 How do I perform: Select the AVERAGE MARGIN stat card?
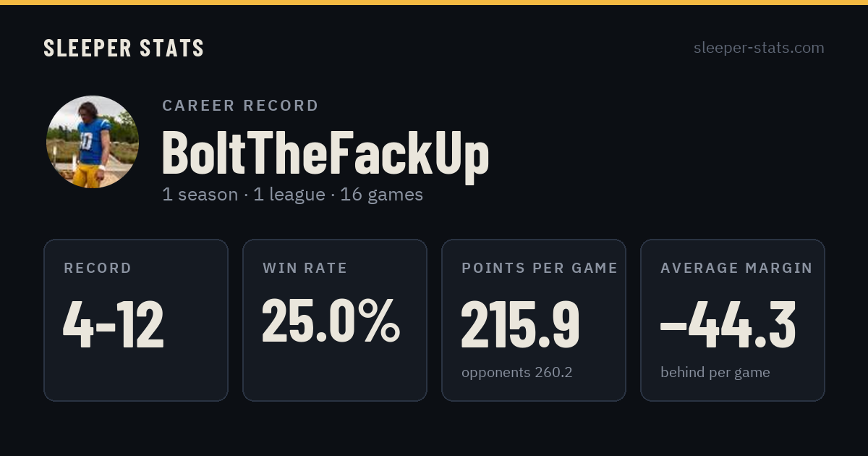[733, 320]
